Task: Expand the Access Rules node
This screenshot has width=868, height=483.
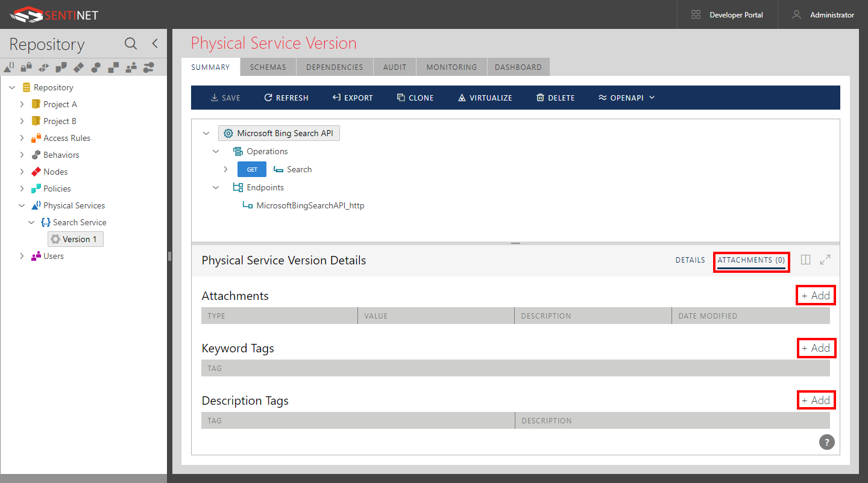Action: pyautogui.click(x=22, y=138)
